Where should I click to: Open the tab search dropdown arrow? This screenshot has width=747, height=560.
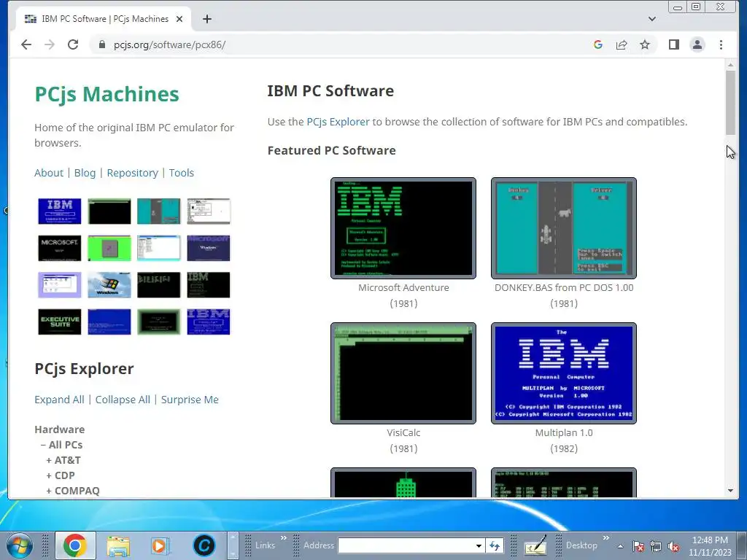pos(652,19)
